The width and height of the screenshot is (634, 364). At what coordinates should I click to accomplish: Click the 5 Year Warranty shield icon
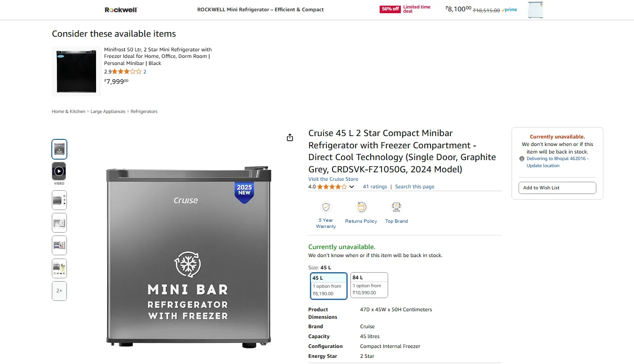click(x=326, y=207)
